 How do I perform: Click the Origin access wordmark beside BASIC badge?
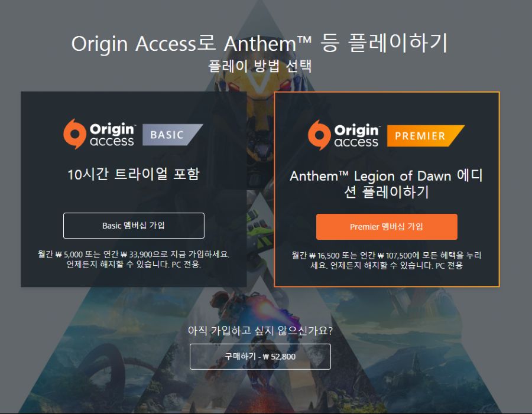[112, 135]
